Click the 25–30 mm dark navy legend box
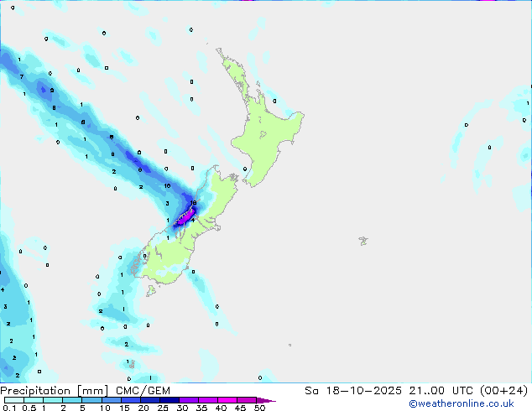This screenshot has height=411, width=532. click(x=170, y=400)
